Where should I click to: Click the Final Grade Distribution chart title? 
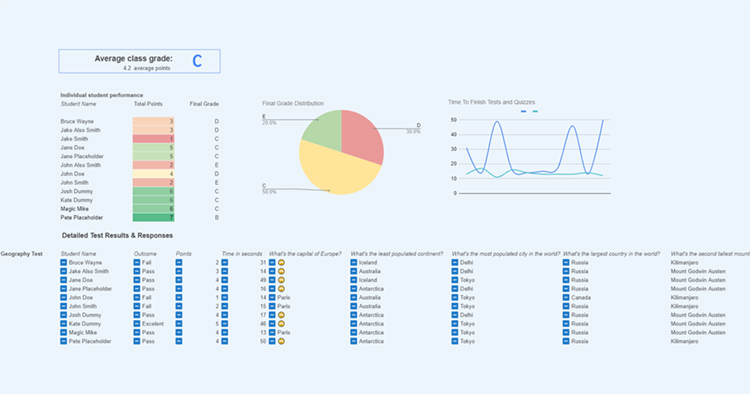(x=293, y=103)
